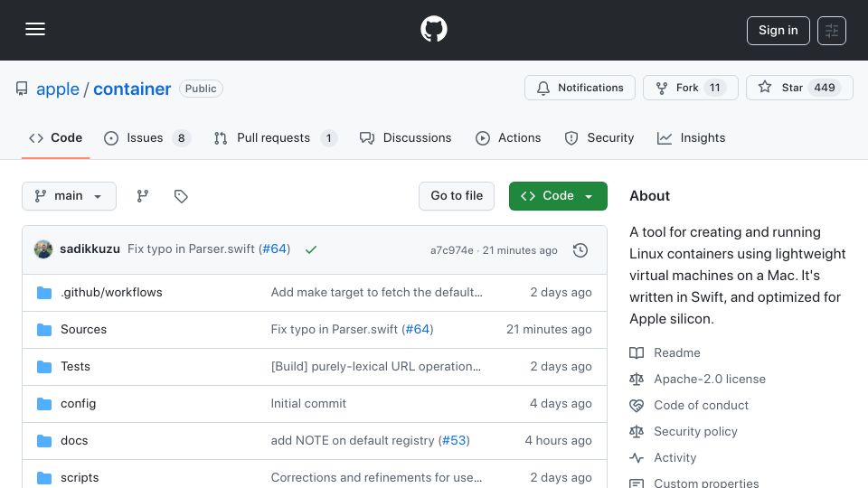Open commit history clock icon
The width and height of the screenshot is (868, 488).
tap(580, 250)
